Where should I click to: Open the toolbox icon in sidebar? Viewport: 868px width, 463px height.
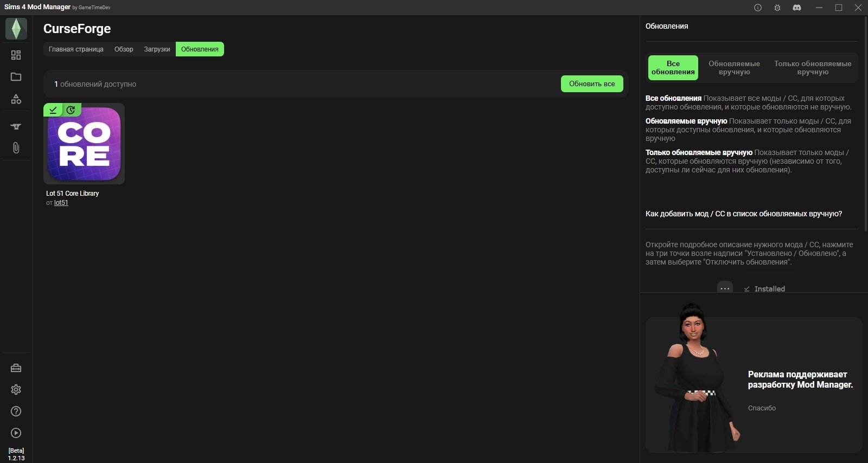coord(16,368)
